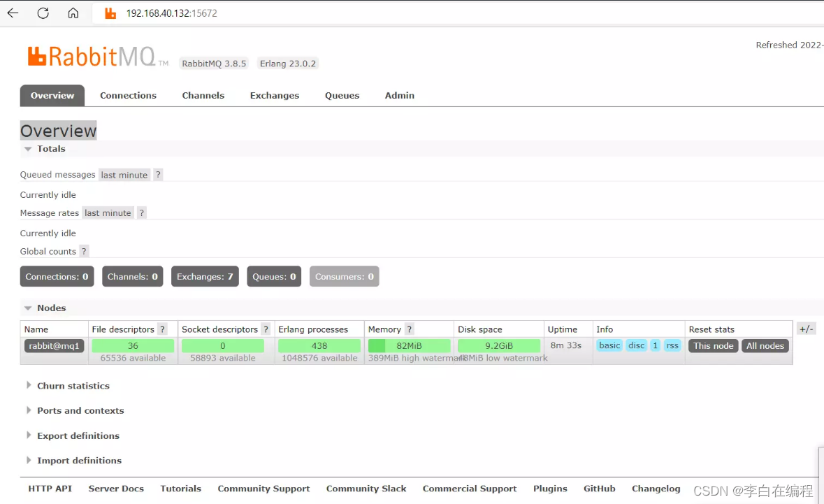Change Queued messages last minute range
This screenshot has height=504, width=824.
pos(124,175)
